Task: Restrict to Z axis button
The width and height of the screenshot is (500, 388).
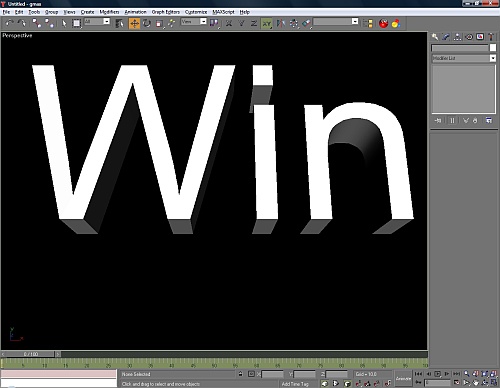Action: coord(254,23)
